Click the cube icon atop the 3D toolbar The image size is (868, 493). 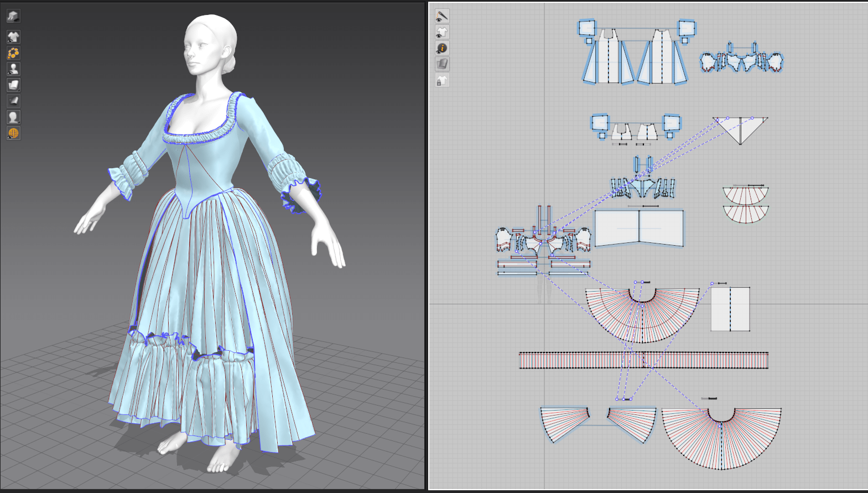click(13, 16)
